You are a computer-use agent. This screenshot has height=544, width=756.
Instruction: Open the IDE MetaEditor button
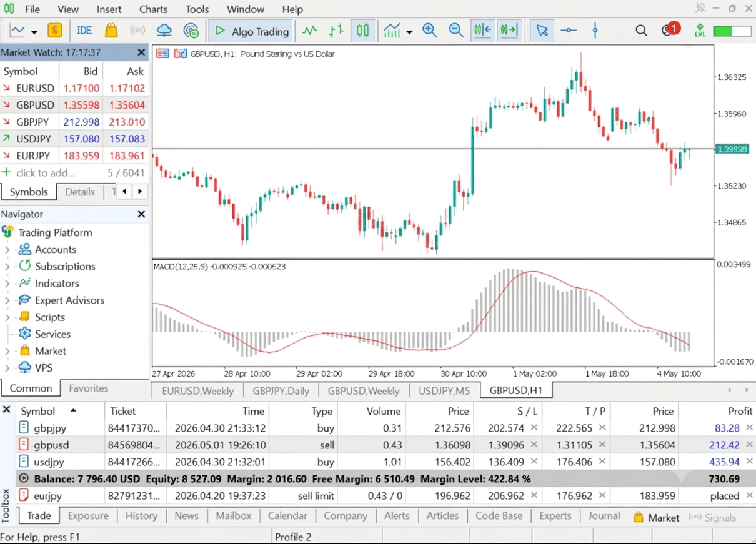point(84,31)
